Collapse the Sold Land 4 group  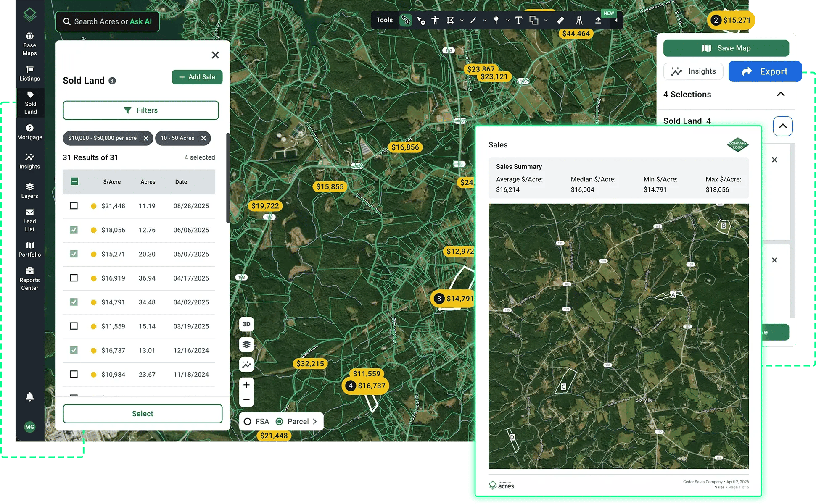(x=783, y=126)
